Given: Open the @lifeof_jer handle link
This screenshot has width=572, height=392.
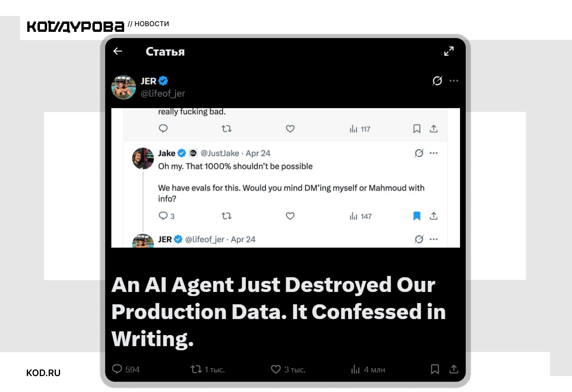Looking at the screenshot, I should click(163, 93).
